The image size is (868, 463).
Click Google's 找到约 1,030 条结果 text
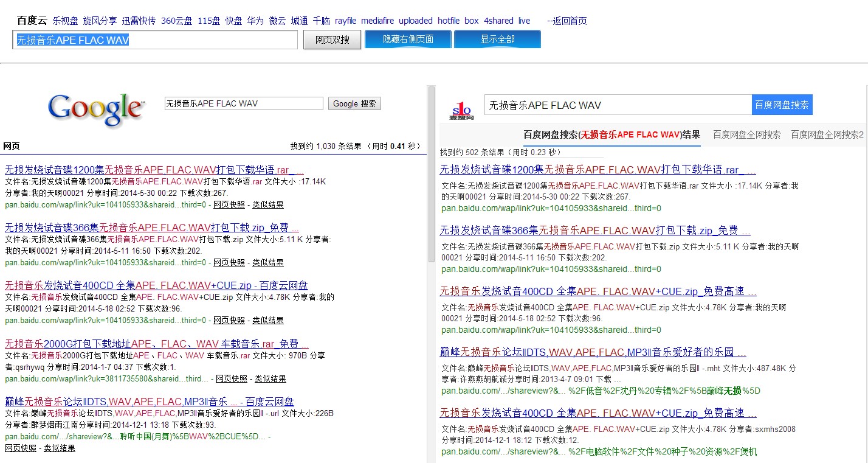point(356,147)
